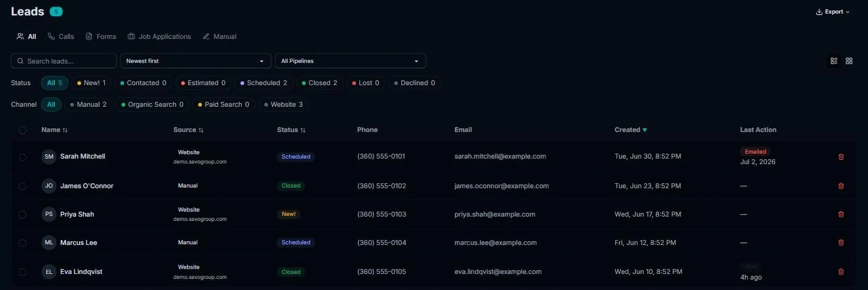Click the ML avatar for Marcus Lee
This screenshot has height=290, width=868.
click(49, 242)
